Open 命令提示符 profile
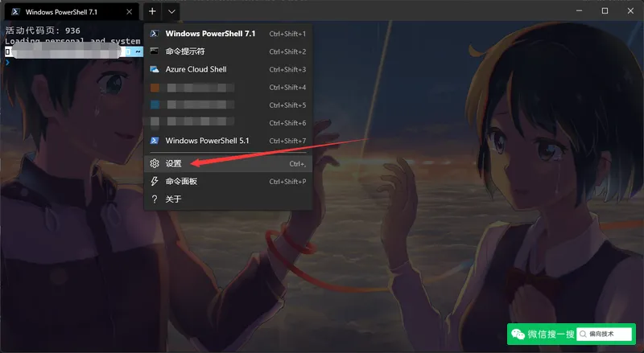The height and width of the screenshot is (353, 644). click(x=228, y=51)
